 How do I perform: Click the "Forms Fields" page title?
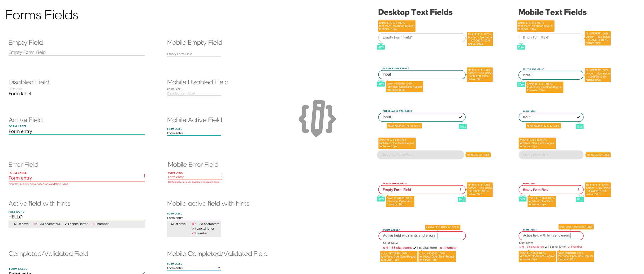42,15
